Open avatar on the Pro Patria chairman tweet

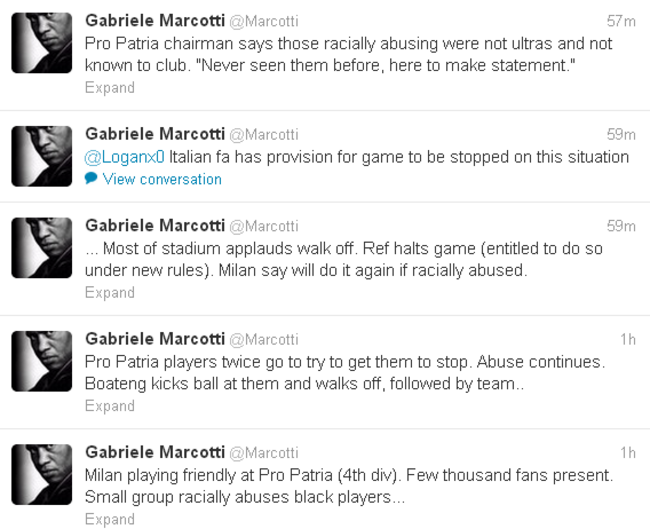42,43
